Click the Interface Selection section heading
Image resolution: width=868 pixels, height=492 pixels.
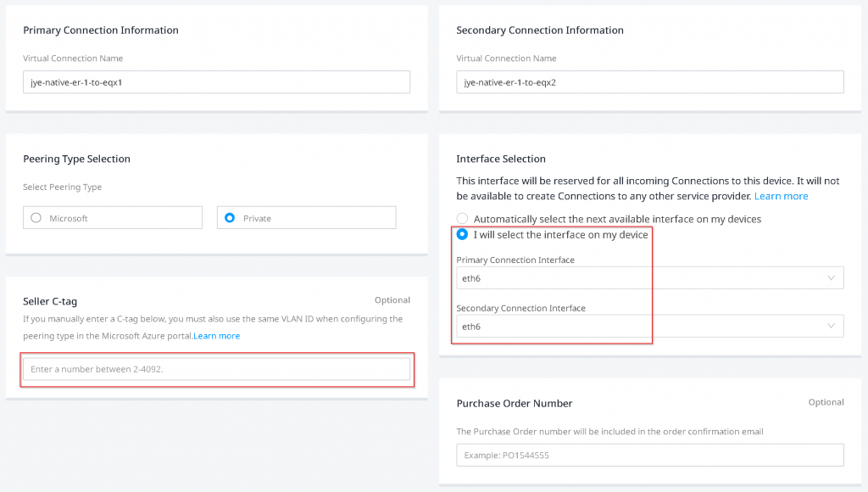501,159
